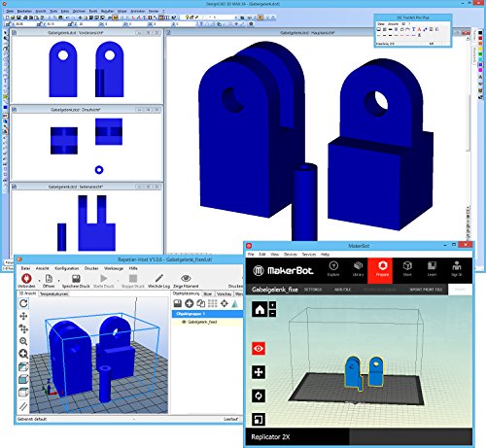Select the MakerBot scale tool
Screen dimensions: 486x448
point(259,420)
